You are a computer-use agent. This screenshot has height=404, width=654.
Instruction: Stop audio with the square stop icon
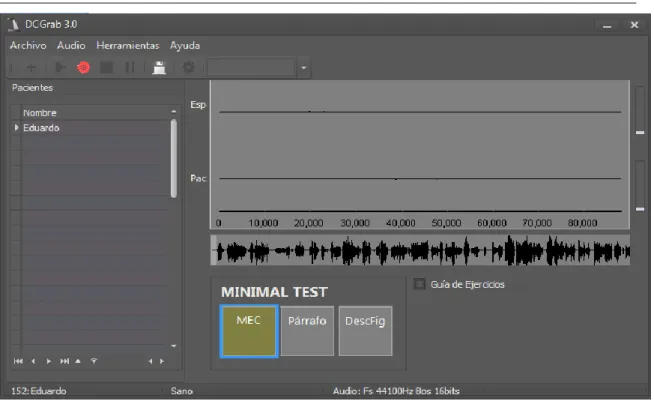click(x=106, y=67)
